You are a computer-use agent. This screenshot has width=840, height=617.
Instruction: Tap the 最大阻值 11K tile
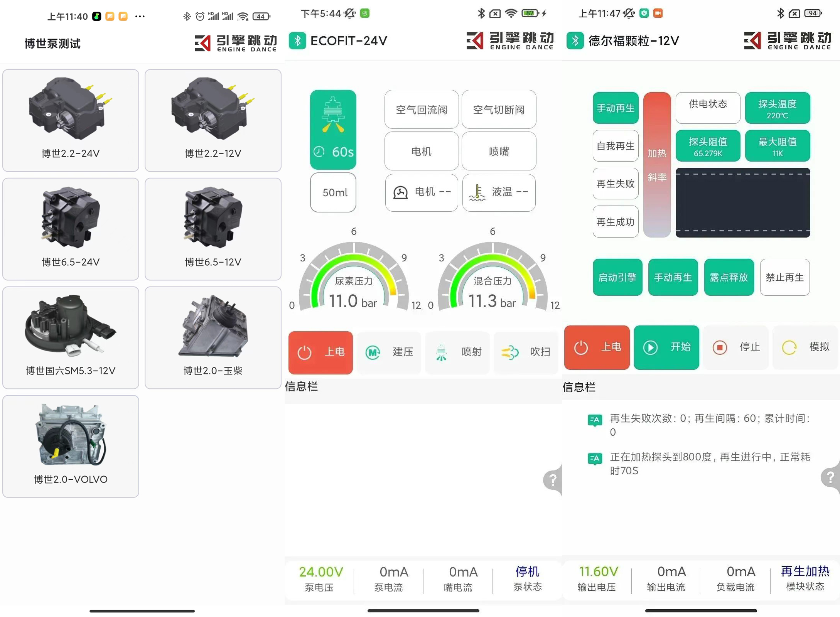tap(778, 146)
